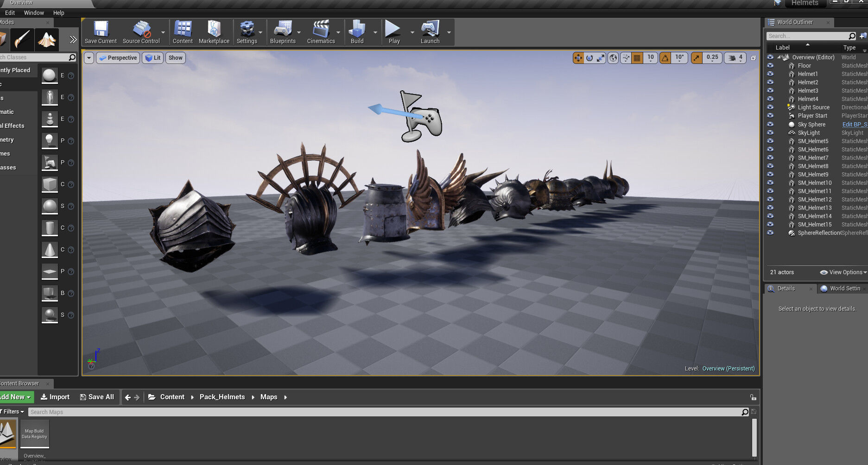
Task: Select the Paint mode brush icon
Action: coord(22,39)
